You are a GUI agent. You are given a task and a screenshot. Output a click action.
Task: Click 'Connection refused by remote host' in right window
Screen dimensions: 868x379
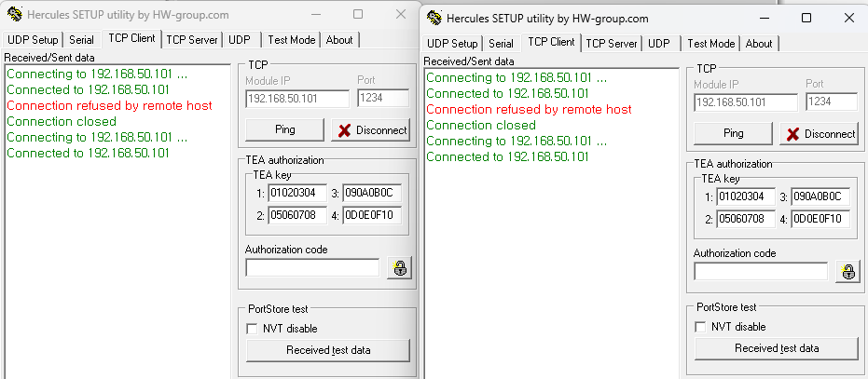point(530,110)
